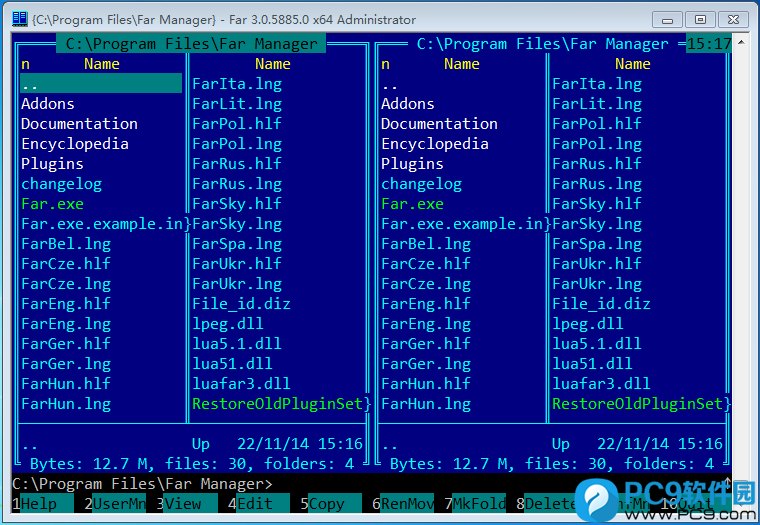Select FarCze.hlf in left panel

point(66,264)
